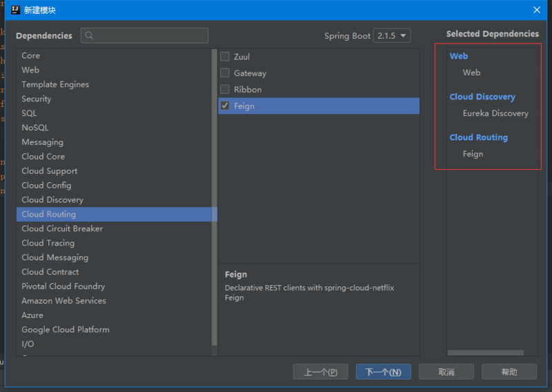This screenshot has height=392, width=552.
Task: Enable the Zuul checkbox
Action: point(225,57)
